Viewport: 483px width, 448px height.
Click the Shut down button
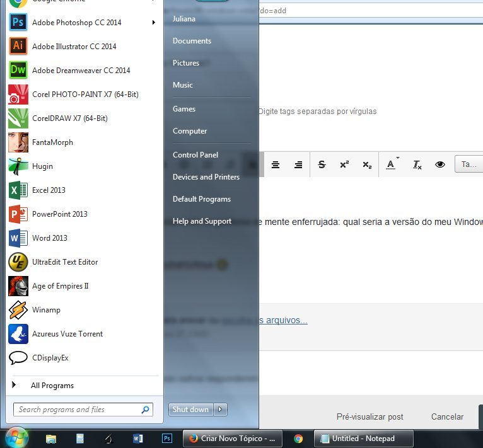coord(190,410)
